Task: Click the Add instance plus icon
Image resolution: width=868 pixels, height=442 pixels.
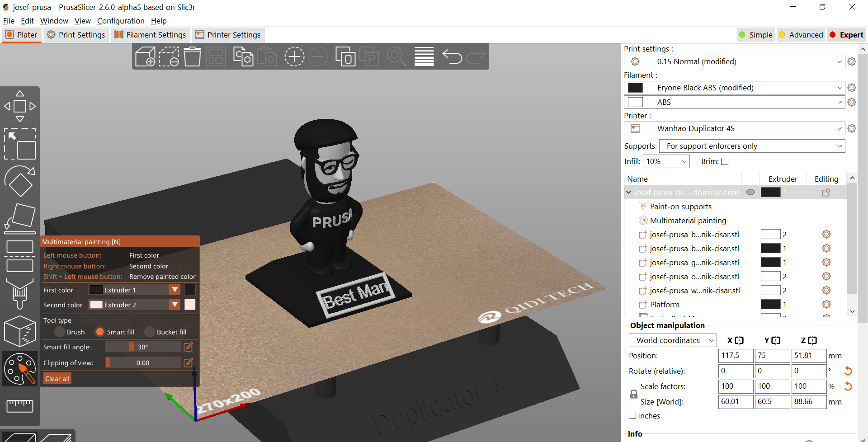Action: click(x=294, y=57)
